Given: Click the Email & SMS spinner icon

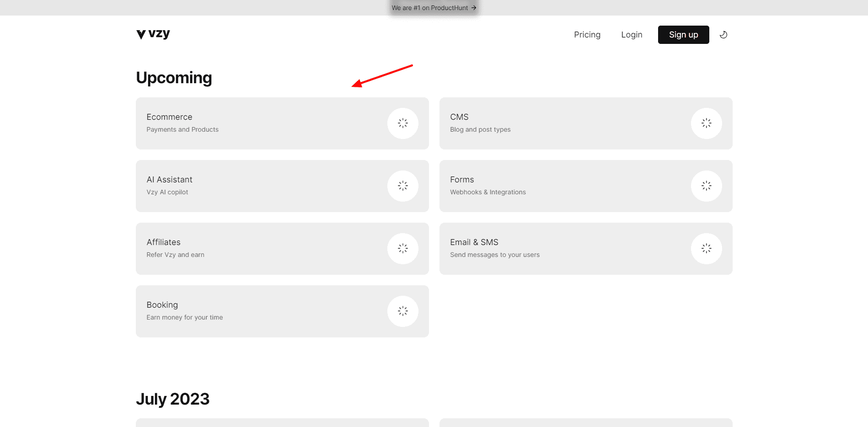Looking at the screenshot, I should tap(707, 249).
